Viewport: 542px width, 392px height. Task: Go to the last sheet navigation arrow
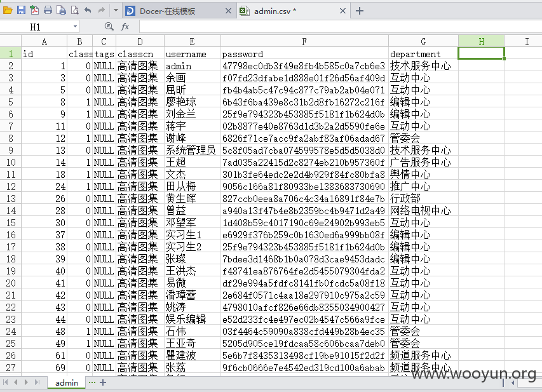37,382
